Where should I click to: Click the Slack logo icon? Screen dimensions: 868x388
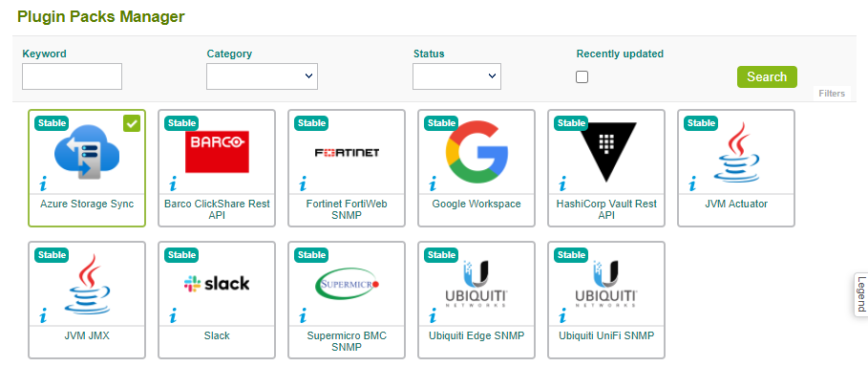[217, 284]
